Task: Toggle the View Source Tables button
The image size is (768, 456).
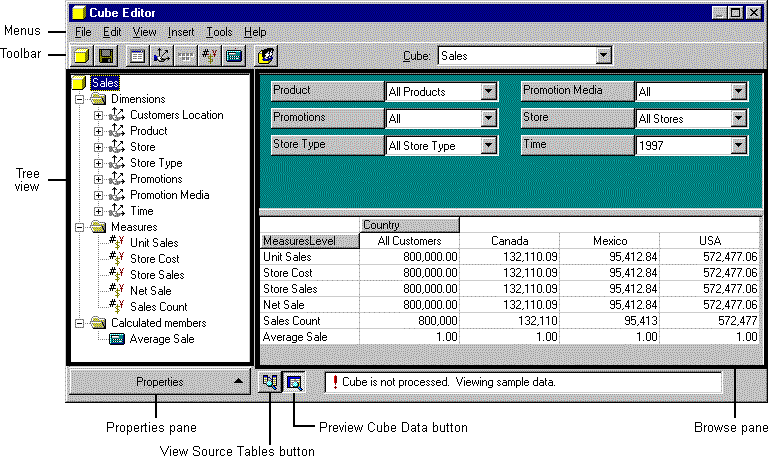Action: point(270,382)
